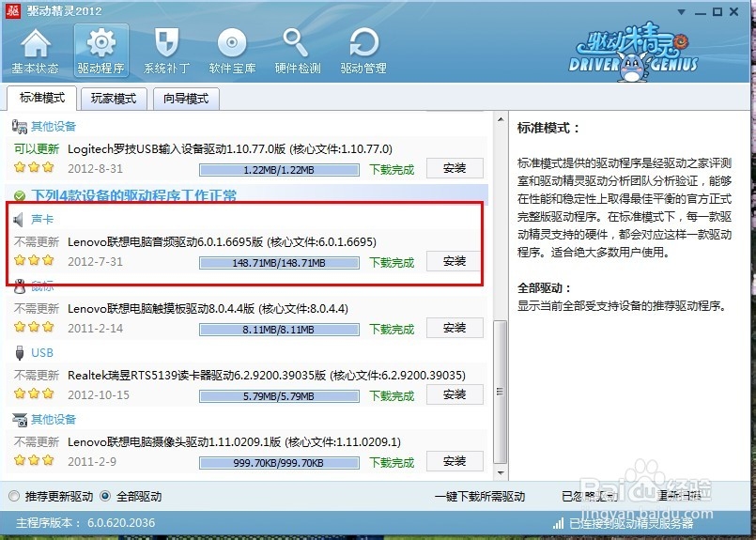Click the device icon beside upper 其他设备

pos(20,127)
